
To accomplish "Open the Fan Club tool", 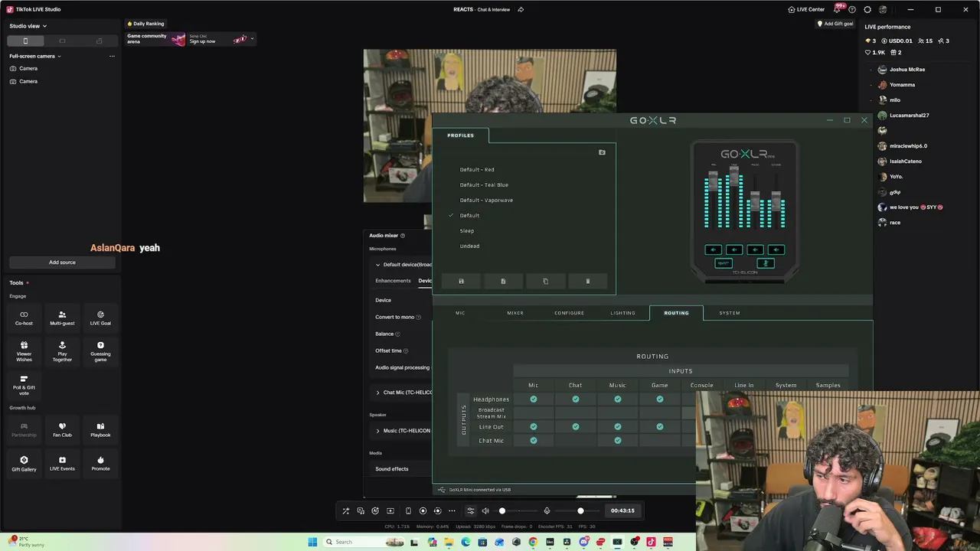I will pos(62,429).
